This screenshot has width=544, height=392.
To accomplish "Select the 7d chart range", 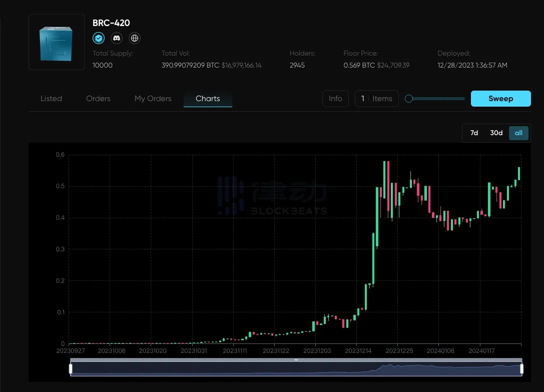I will (x=474, y=133).
